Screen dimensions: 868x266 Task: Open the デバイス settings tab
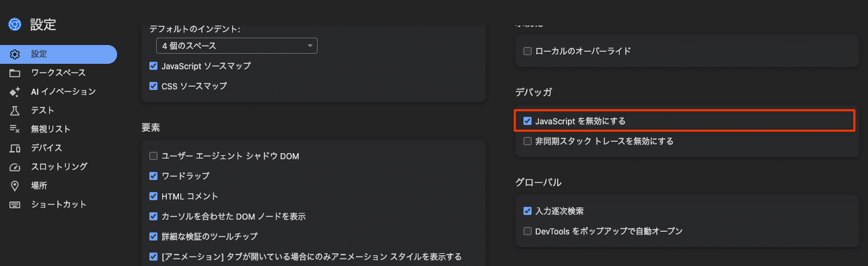[x=59, y=148]
